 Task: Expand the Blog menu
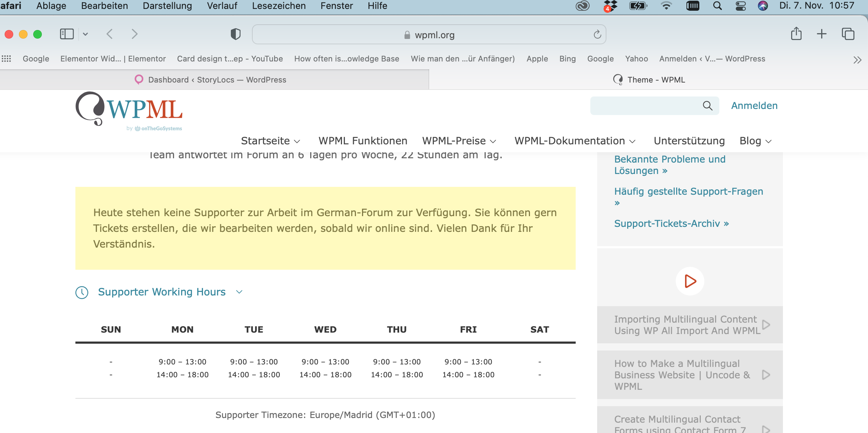coord(755,141)
